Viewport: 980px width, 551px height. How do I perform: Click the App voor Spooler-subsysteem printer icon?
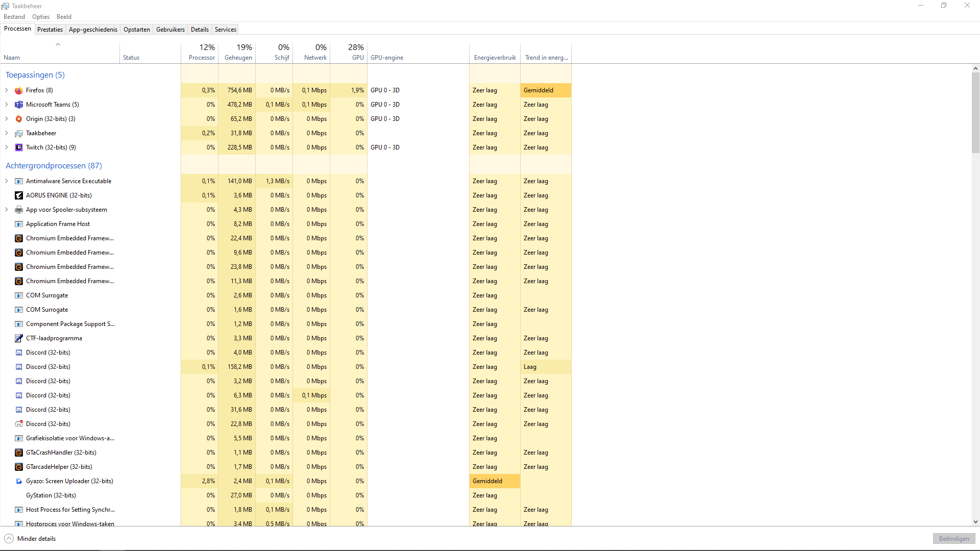click(x=19, y=210)
